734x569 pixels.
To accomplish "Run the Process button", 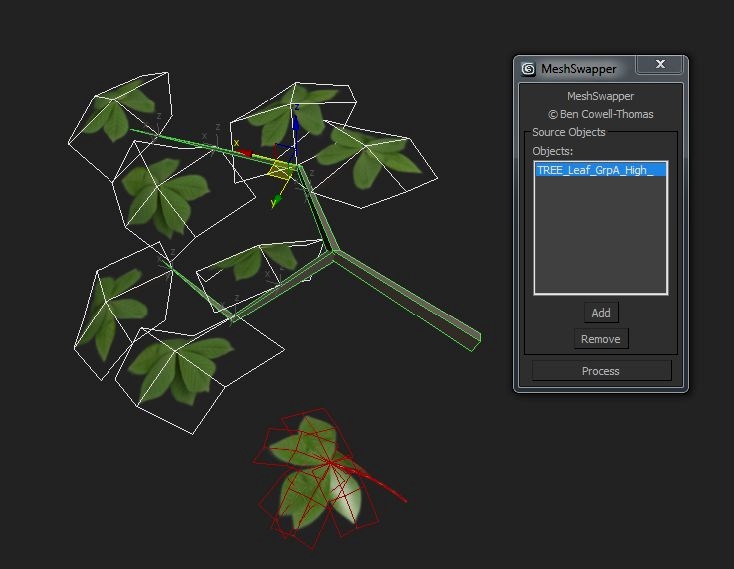I will pyautogui.click(x=601, y=371).
